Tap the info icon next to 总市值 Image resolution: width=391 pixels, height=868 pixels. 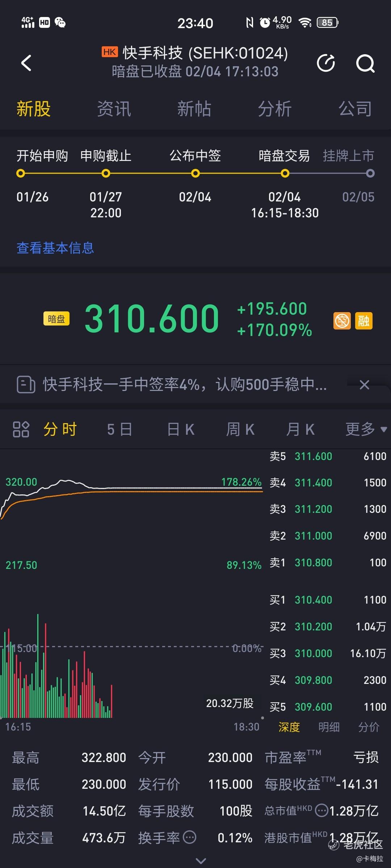(x=321, y=810)
